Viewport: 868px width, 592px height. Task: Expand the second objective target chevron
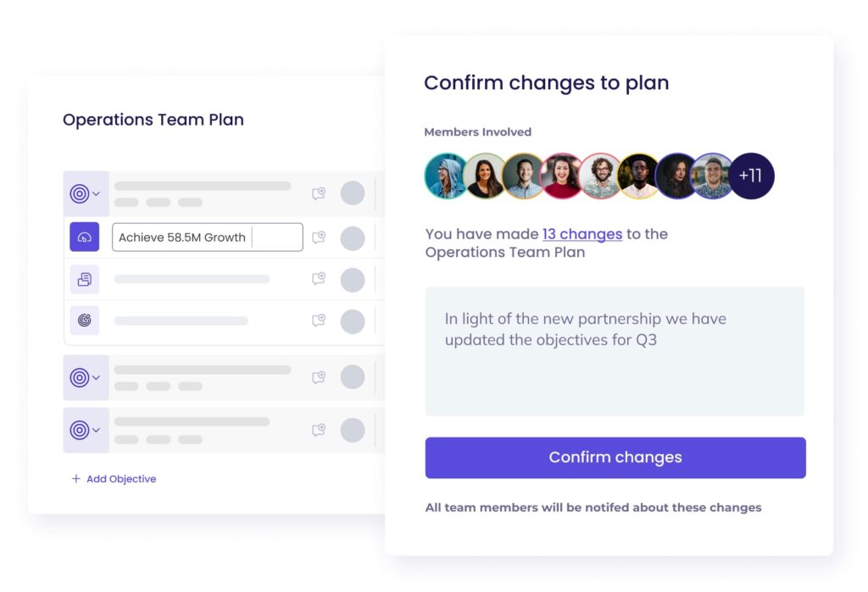click(x=97, y=377)
